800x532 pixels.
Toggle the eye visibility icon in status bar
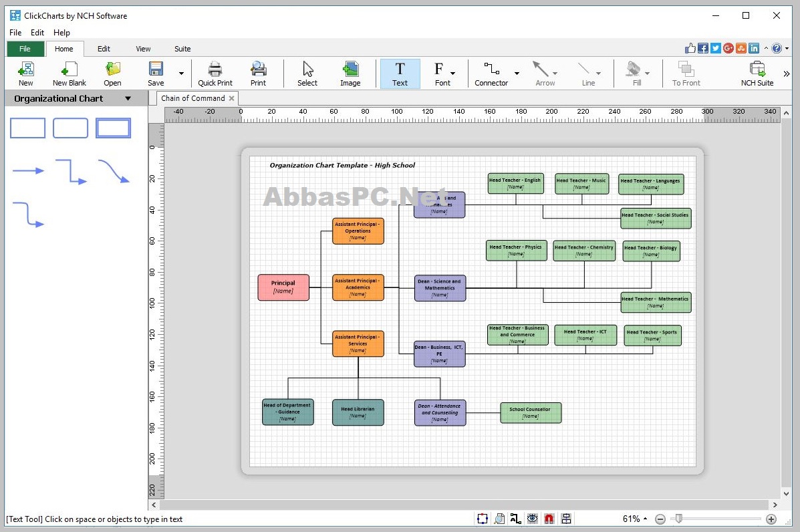(532, 519)
